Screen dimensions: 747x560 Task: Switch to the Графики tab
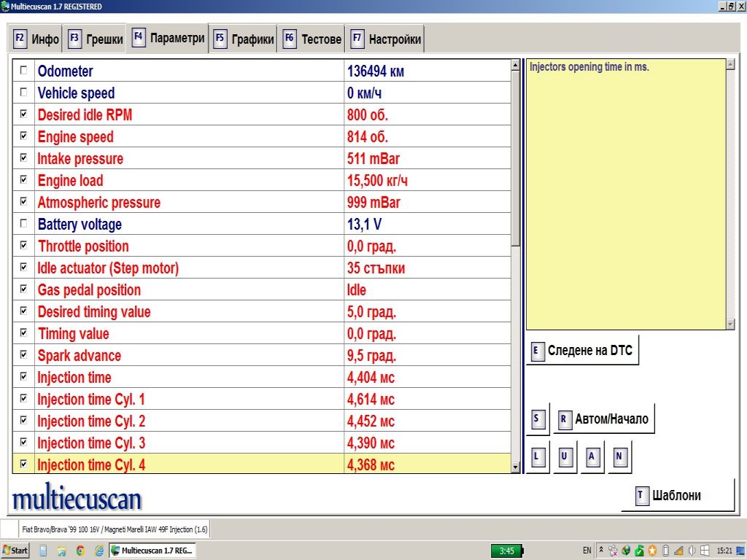244,39
